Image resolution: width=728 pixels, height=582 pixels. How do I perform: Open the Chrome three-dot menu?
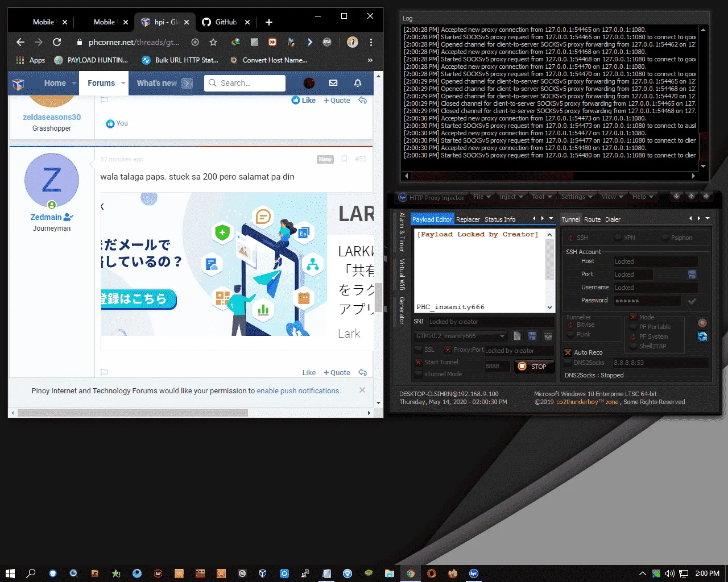(x=371, y=42)
